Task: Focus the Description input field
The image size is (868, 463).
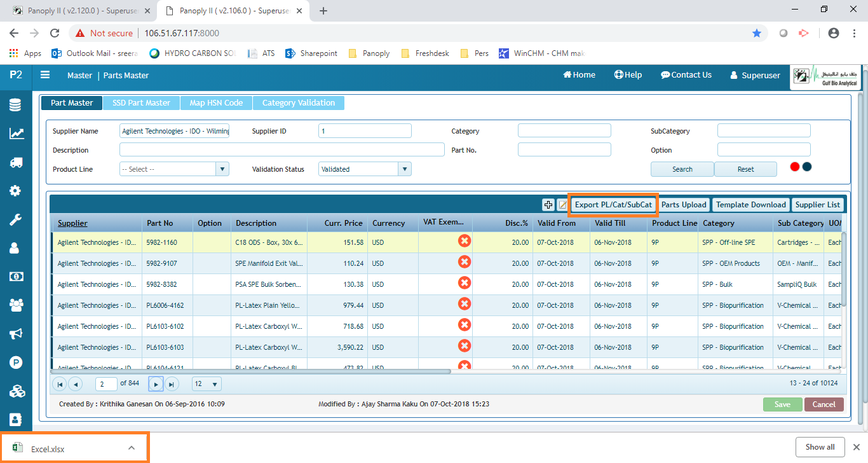Action: click(282, 150)
